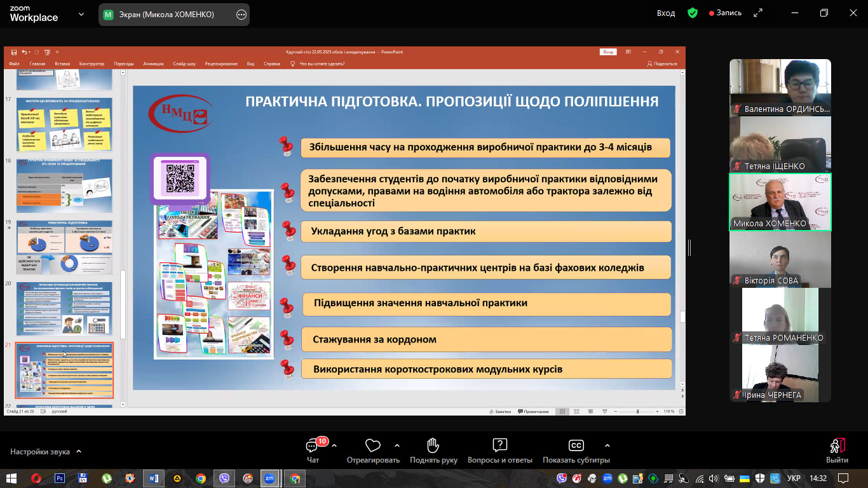The image size is (868, 488).
Task: Open the Вид ribbon tab
Action: (250, 64)
